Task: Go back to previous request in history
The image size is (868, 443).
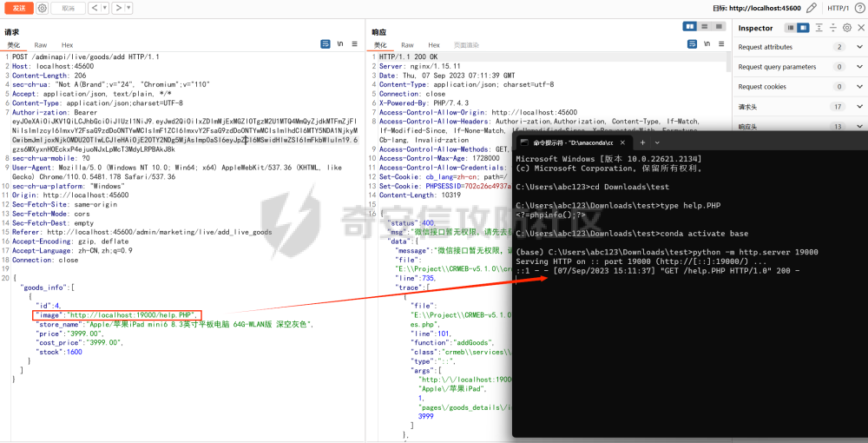Action: tap(94, 8)
